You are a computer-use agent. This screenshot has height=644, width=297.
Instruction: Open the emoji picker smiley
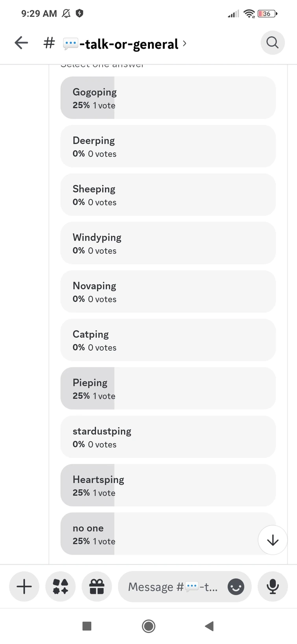point(236,587)
